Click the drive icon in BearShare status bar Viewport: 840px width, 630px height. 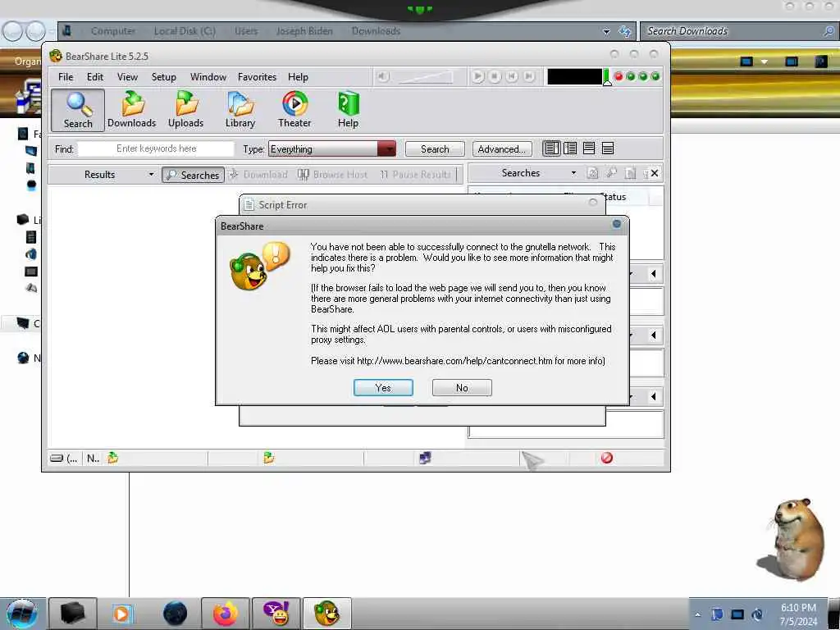pos(57,458)
